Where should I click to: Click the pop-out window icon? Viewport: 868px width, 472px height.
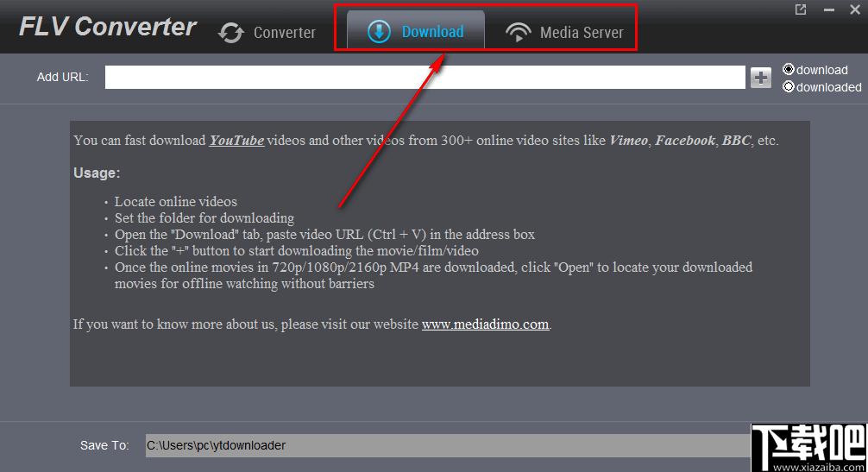click(x=801, y=9)
